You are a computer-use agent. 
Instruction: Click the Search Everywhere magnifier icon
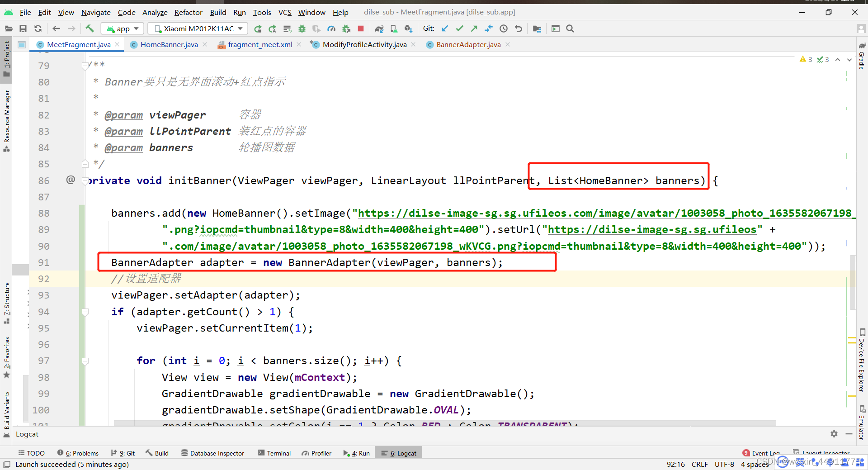pyautogui.click(x=570, y=28)
